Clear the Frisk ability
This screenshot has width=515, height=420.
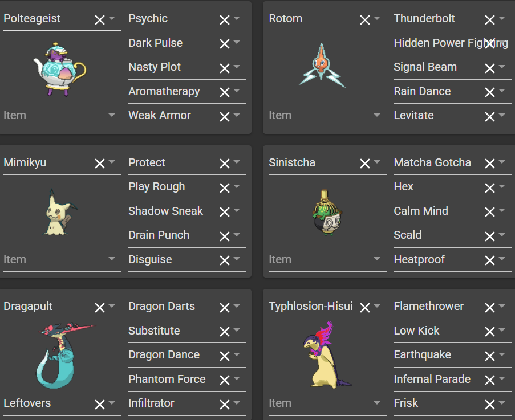490,405
